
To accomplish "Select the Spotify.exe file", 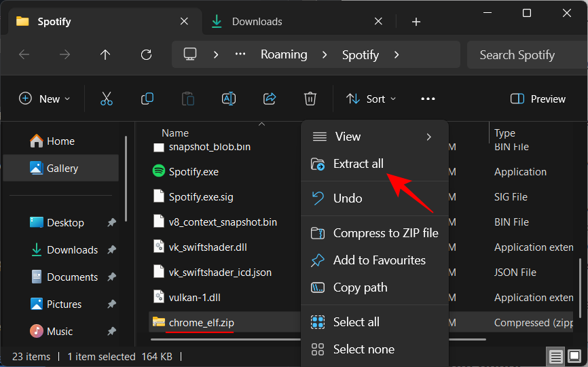I will [194, 172].
